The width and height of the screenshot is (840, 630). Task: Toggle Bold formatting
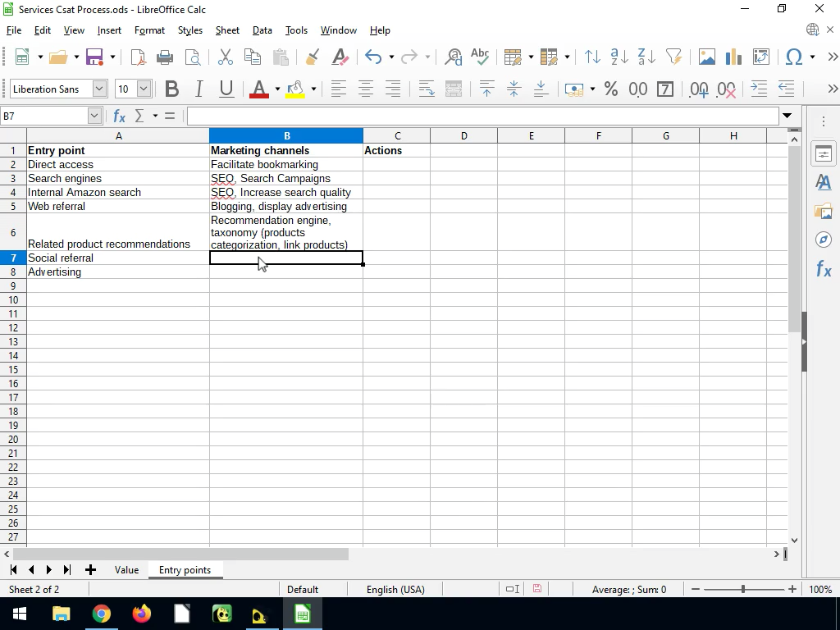click(171, 89)
